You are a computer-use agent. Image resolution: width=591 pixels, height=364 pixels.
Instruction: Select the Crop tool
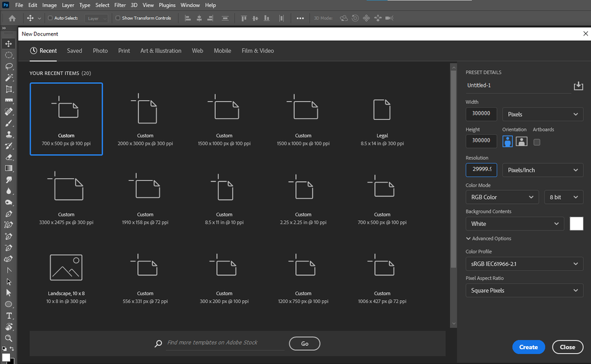click(x=9, y=89)
